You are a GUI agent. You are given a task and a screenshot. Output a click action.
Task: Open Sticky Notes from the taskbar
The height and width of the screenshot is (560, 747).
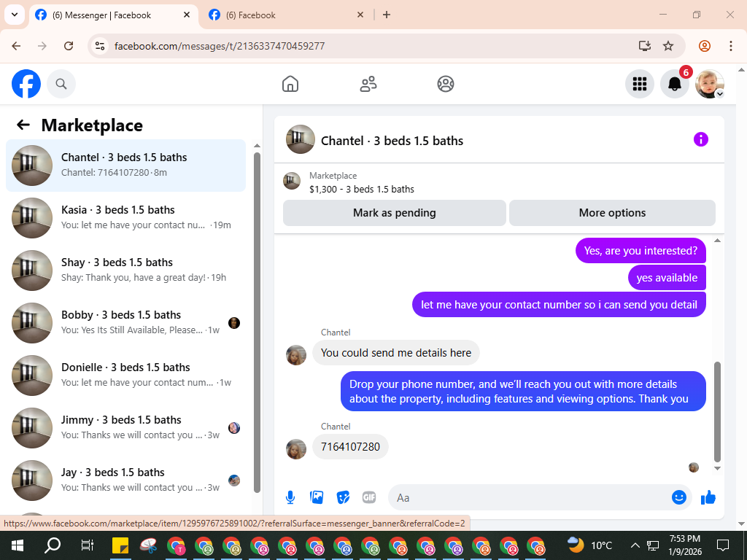pyautogui.click(x=120, y=545)
